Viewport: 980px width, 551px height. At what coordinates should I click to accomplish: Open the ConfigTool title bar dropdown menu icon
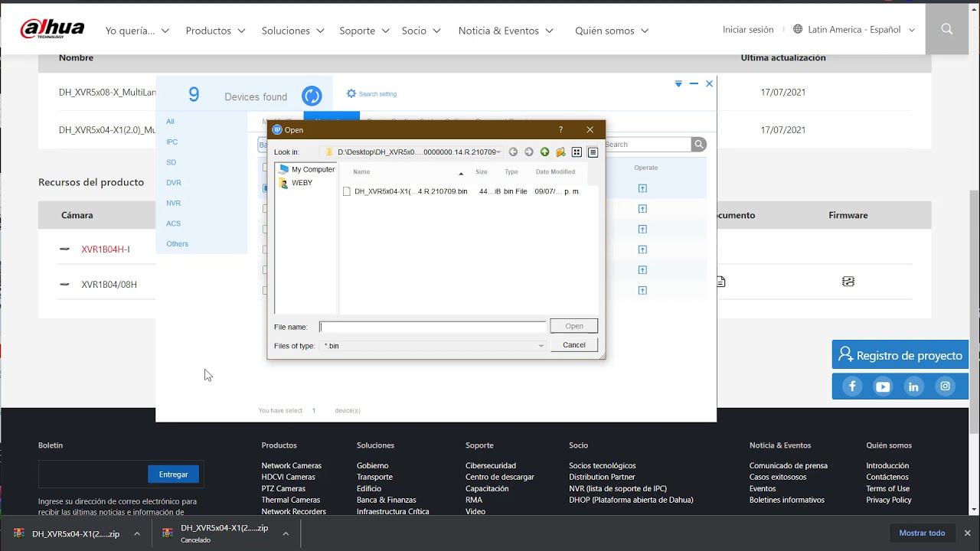[x=678, y=83]
